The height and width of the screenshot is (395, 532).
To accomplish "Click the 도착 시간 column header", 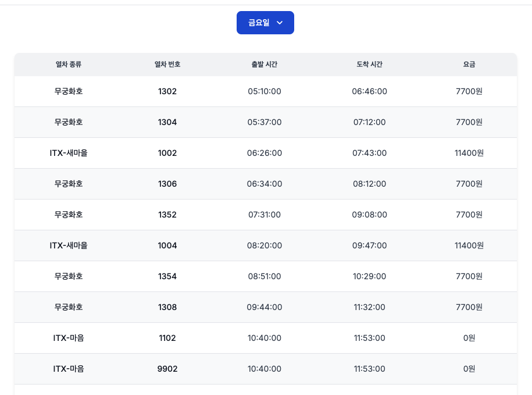I will [x=369, y=65].
